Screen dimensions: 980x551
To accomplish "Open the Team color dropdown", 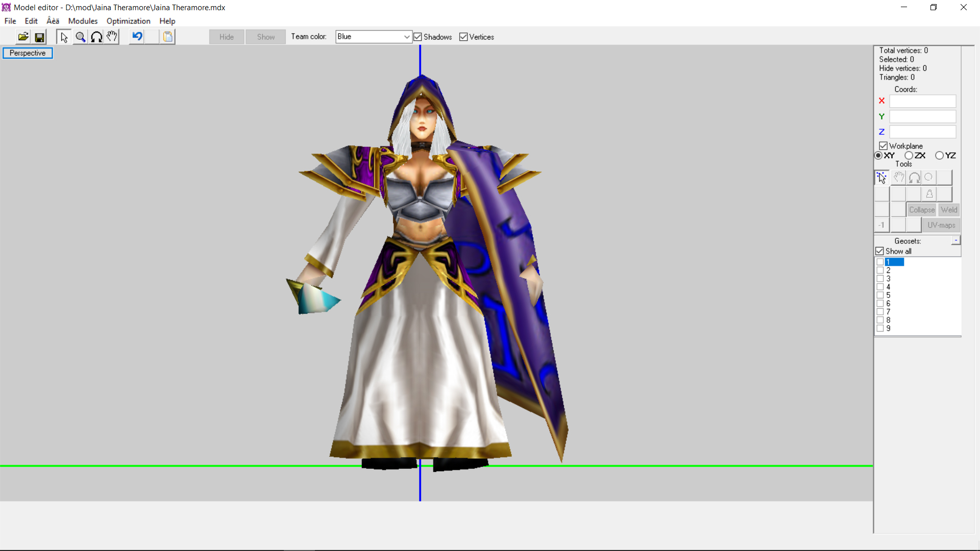I will click(x=374, y=37).
